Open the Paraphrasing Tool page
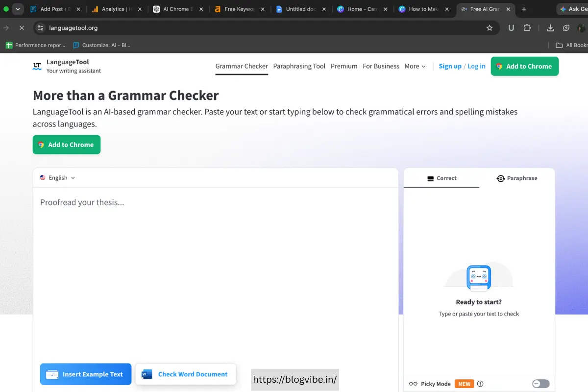Image resolution: width=588 pixels, height=392 pixels. pyautogui.click(x=299, y=66)
